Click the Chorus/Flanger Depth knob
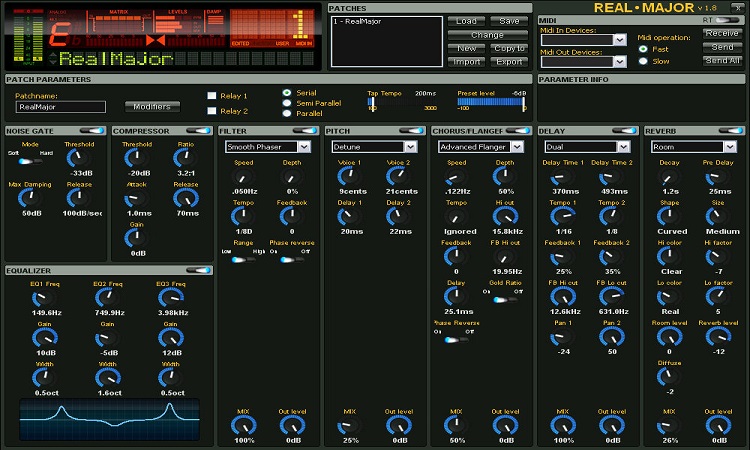Image resolution: width=750 pixels, height=450 pixels. point(505,177)
